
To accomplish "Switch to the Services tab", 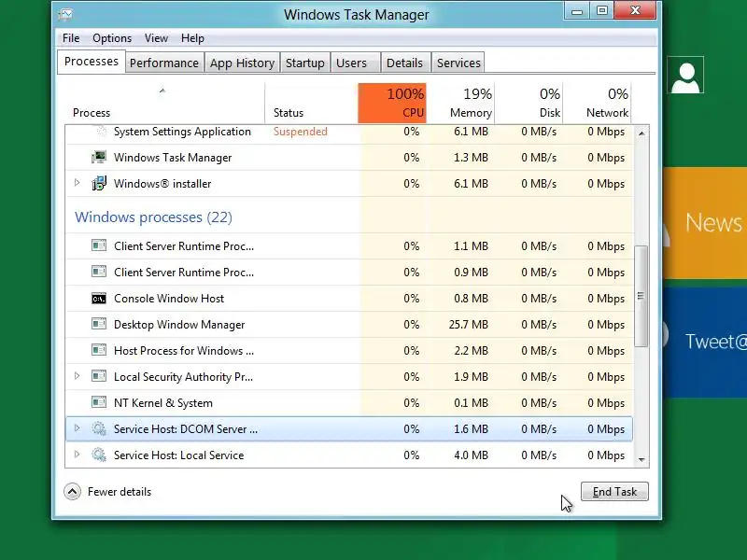I will coord(458,63).
